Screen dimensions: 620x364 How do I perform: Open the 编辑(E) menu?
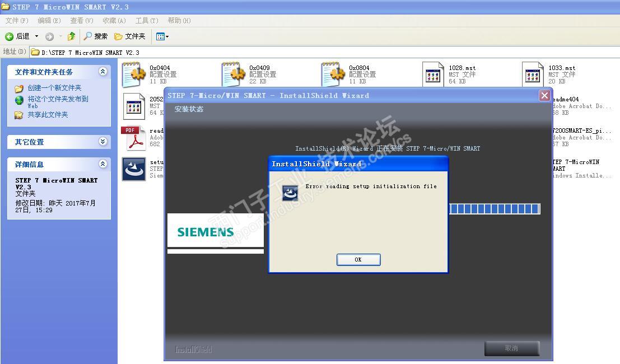pos(49,21)
